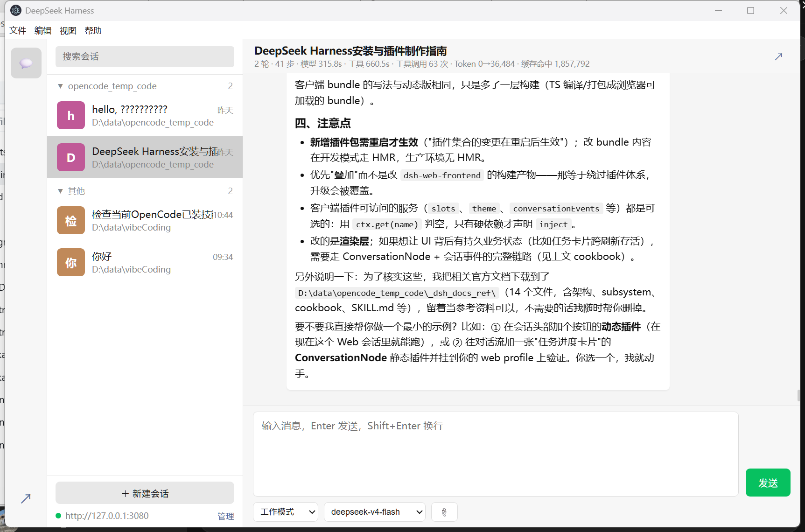Click the arrow icon at the sidebar bottom
The height and width of the screenshot is (532, 805).
pos(26,498)
